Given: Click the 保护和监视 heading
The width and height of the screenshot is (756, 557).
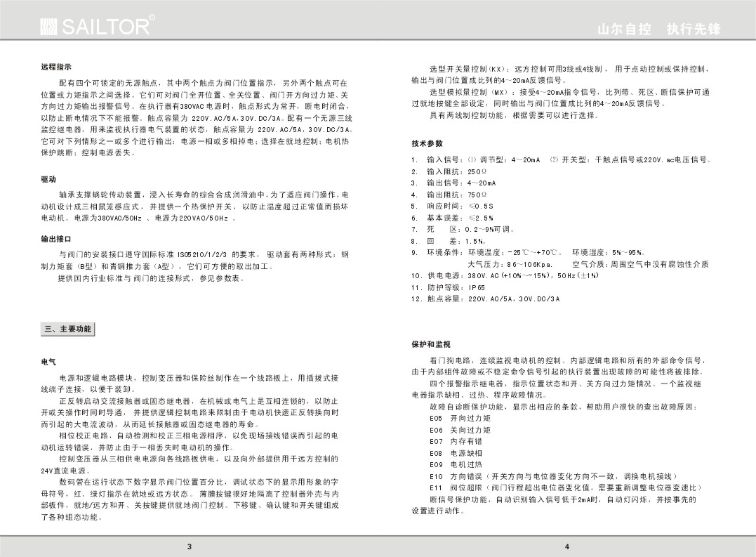Looking at the screenshot, I should coord(431,345).
